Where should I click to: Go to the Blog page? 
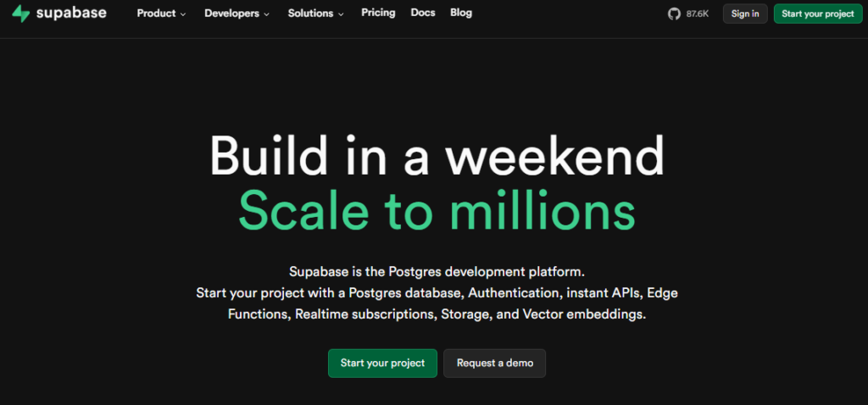tap(461, 13)
